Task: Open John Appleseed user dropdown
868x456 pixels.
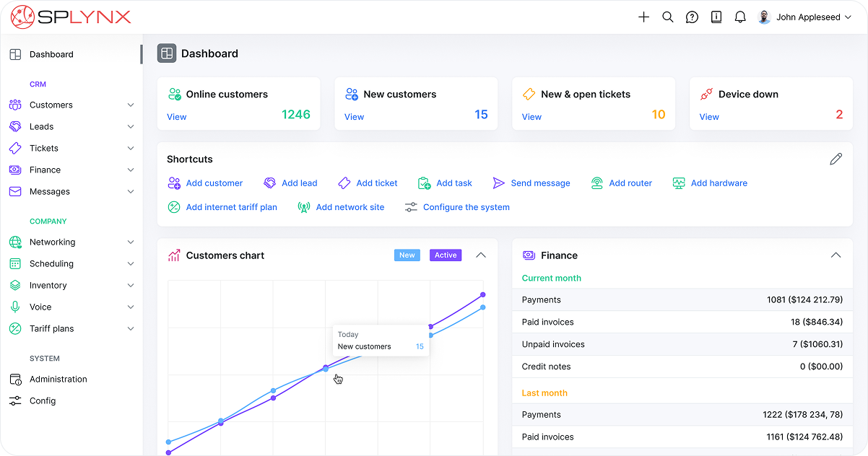Action: 806,17
